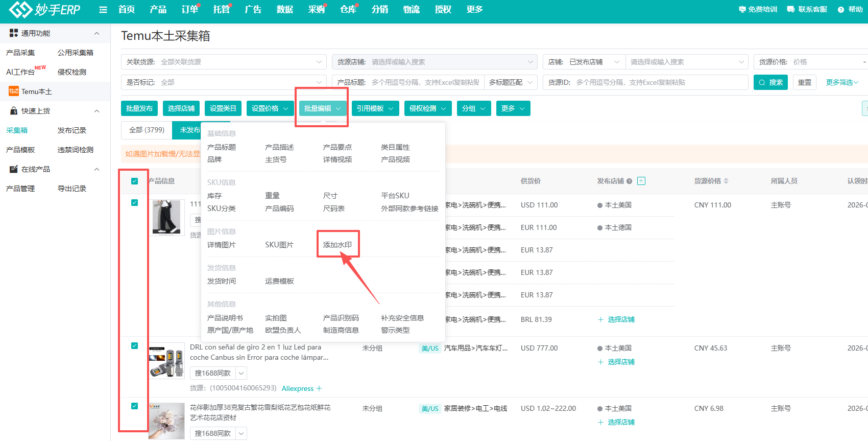Collapse the 通用功能 sidebar section
Screen dimensions: 868x441
point(97,33)
